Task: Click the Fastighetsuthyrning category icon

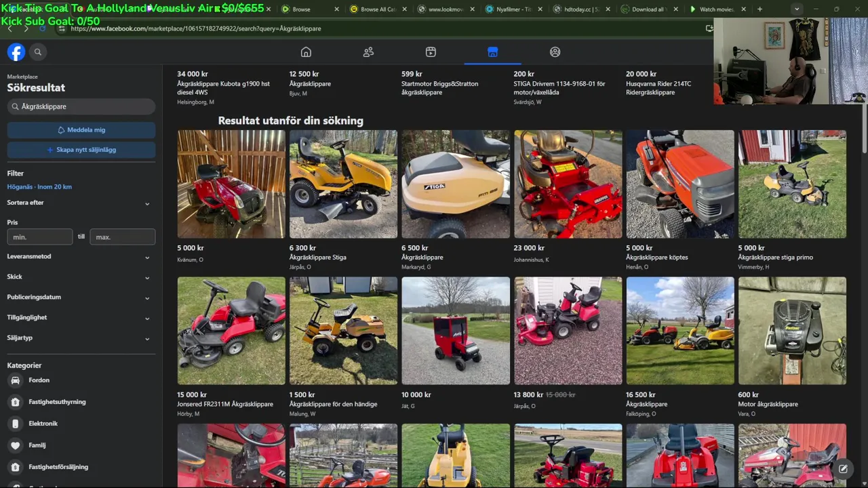Action: [15, 402]
